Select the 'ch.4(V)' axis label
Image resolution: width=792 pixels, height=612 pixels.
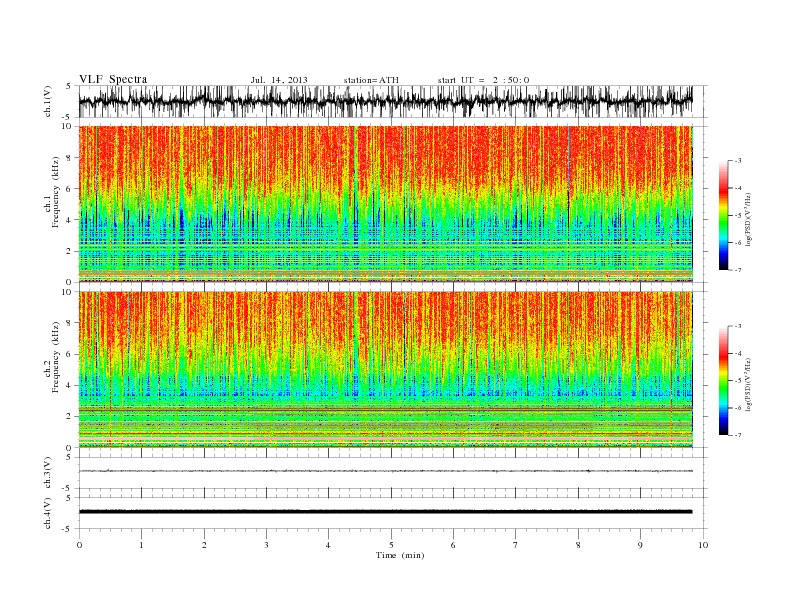point(48,514)
